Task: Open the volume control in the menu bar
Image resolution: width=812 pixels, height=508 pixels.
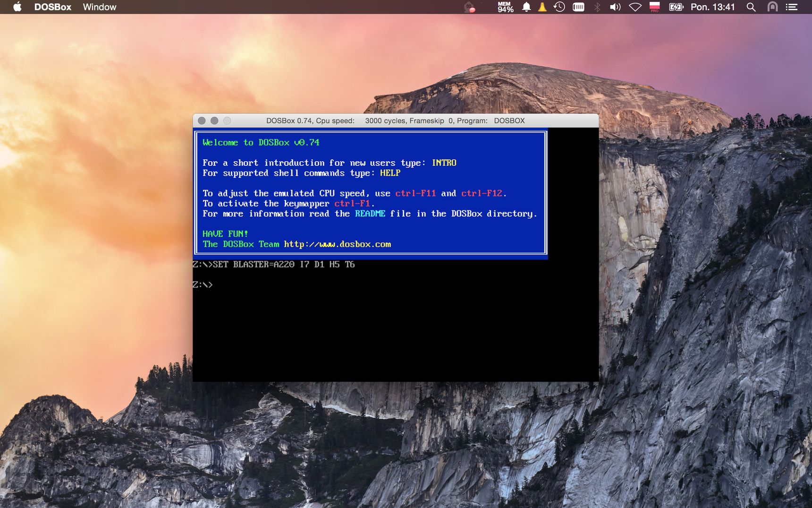Action: click(615, 7)
